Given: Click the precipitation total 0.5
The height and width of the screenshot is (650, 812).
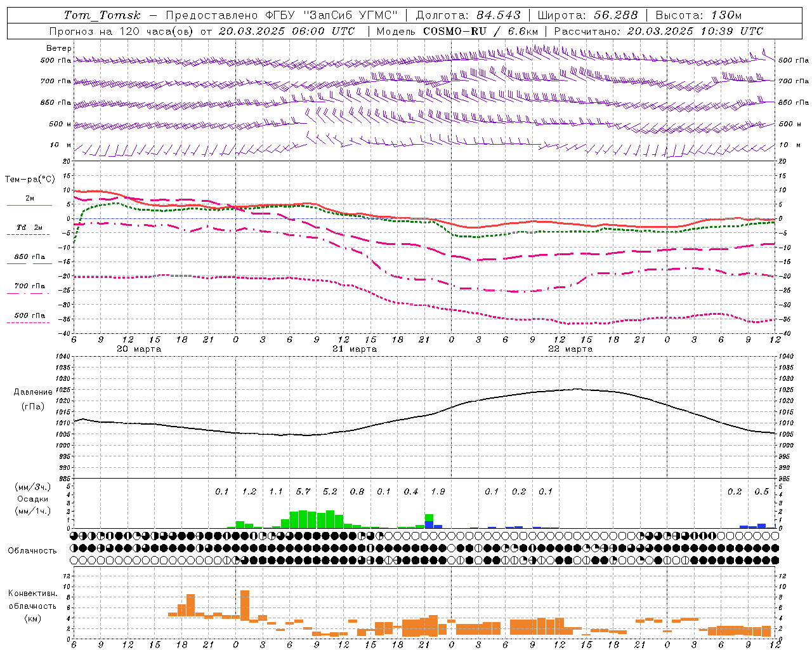Looking at the screenshot, I should tap(761, 492).
